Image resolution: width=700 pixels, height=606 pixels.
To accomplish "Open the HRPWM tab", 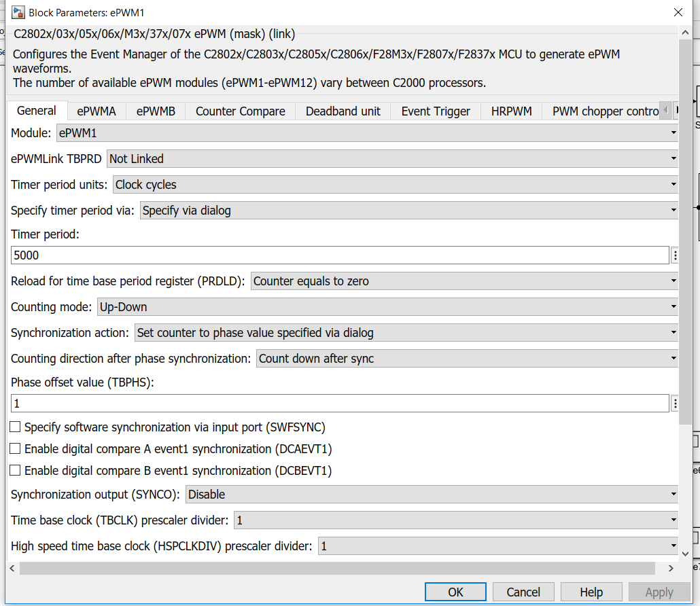I will [x=512, y=111].
